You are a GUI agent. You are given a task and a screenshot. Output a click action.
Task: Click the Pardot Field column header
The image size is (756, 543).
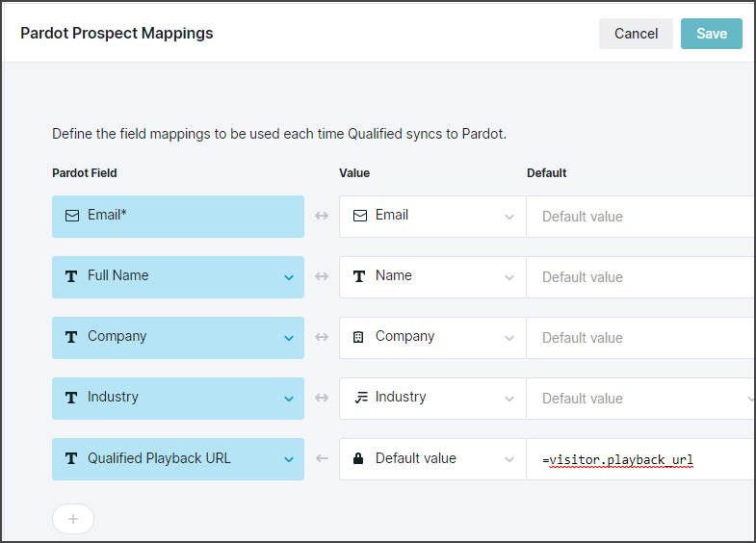coord(85,173)
